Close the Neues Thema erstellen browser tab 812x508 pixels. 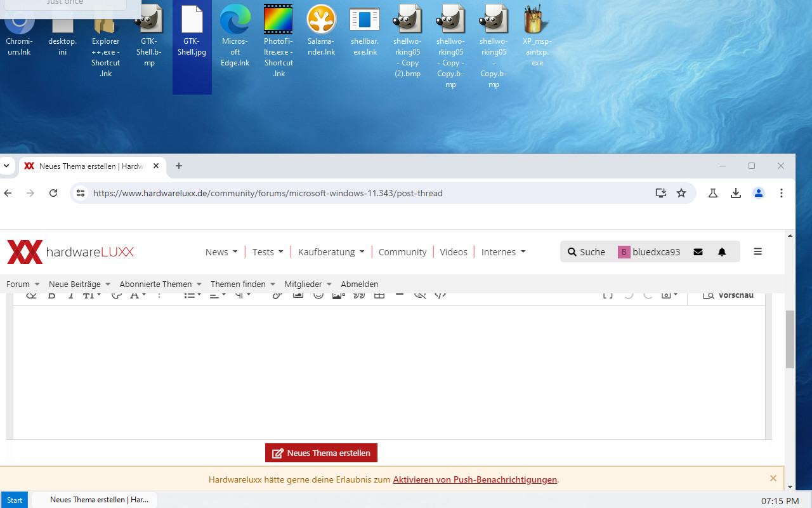(156, 166)
